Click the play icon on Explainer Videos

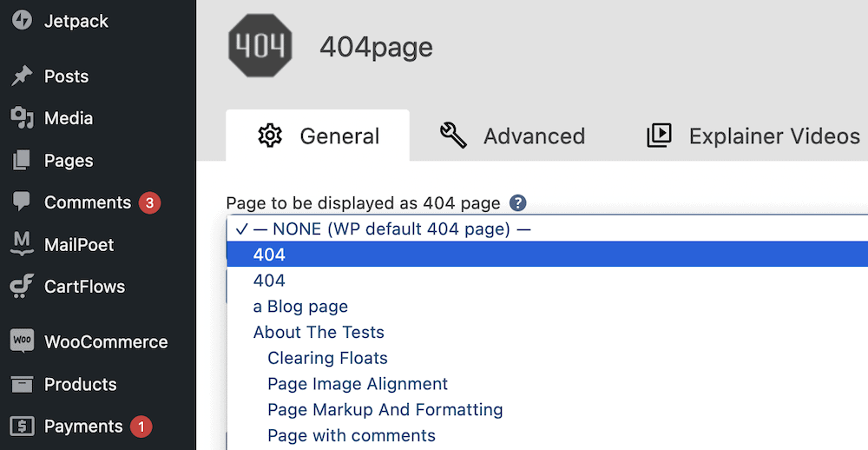(659, 136)
